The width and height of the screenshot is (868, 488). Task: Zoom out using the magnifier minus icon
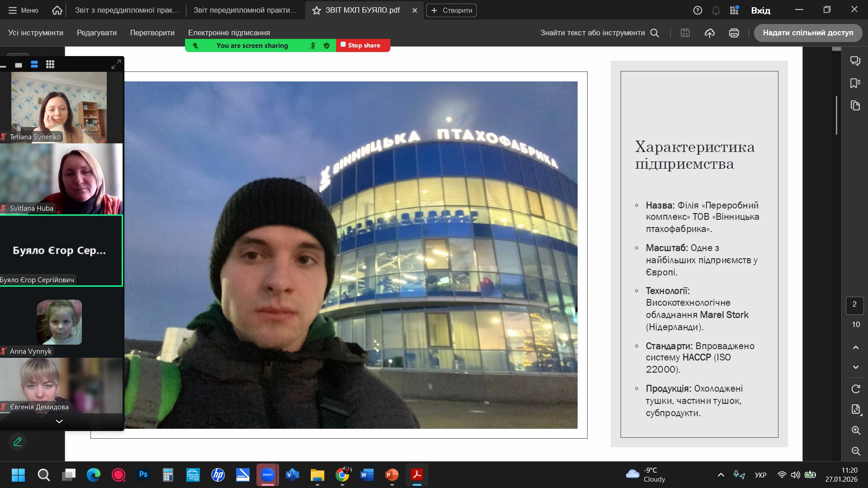(855, 451)
